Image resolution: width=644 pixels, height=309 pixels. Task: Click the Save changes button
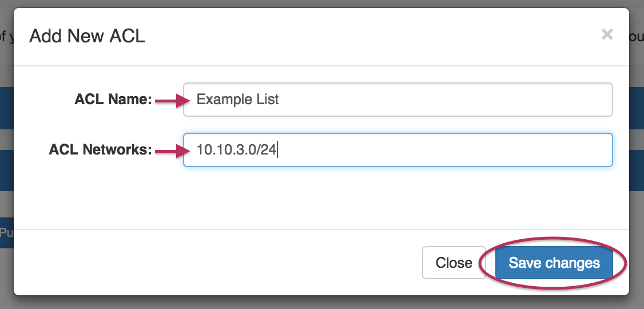point(554,263)
